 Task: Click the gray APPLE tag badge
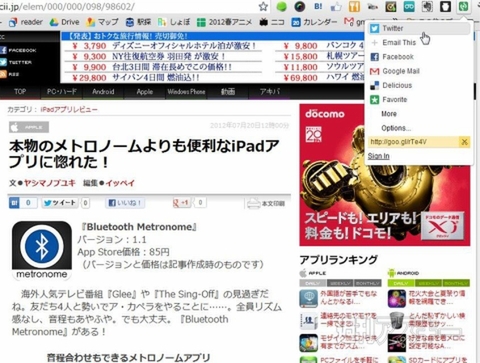click(29, 127)
